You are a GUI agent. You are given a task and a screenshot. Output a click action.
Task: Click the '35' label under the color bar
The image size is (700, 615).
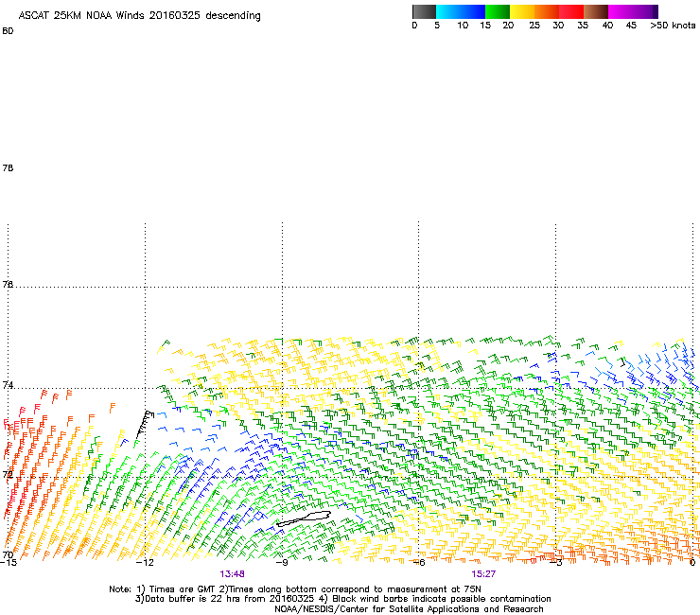tap(583, 26)
